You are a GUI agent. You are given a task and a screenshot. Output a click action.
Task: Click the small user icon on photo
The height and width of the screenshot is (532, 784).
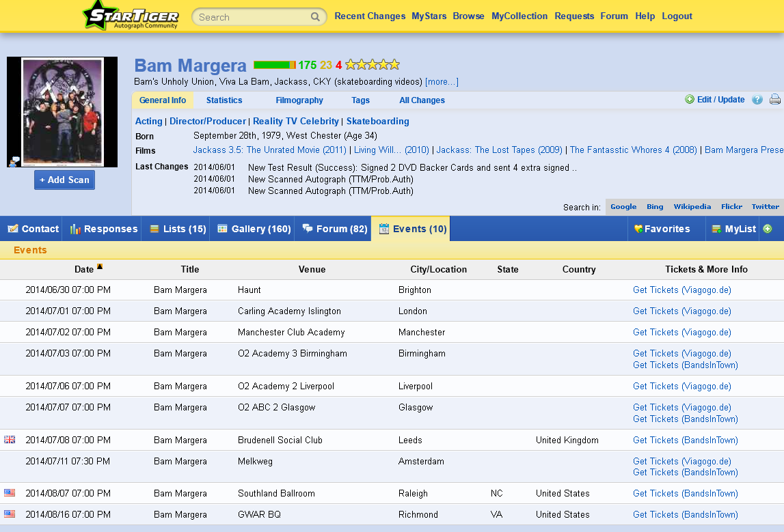pos(14,161)
